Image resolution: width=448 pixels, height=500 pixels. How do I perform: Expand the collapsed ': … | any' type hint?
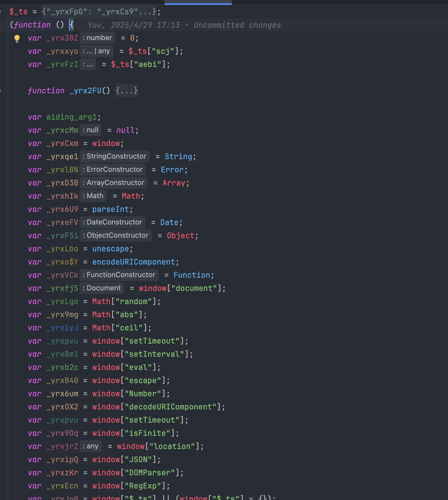[96, 51]
